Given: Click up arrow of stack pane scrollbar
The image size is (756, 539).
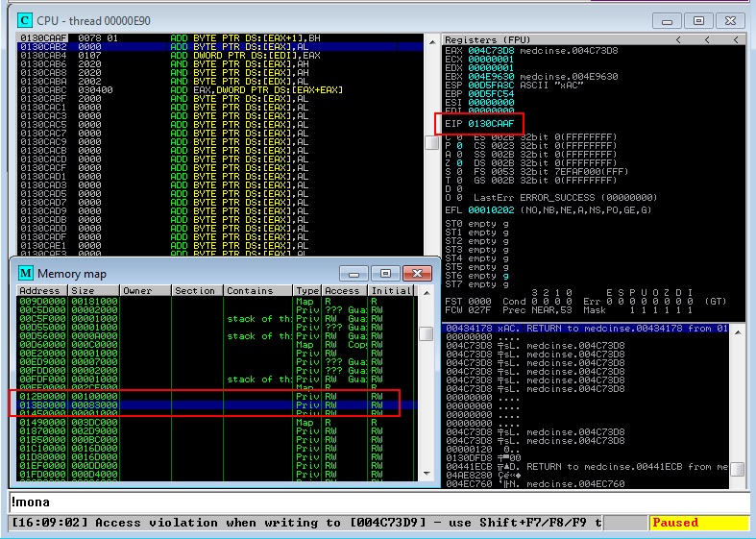Looking at the screenshot, I should pyautogui.click(x=738, y=332).
